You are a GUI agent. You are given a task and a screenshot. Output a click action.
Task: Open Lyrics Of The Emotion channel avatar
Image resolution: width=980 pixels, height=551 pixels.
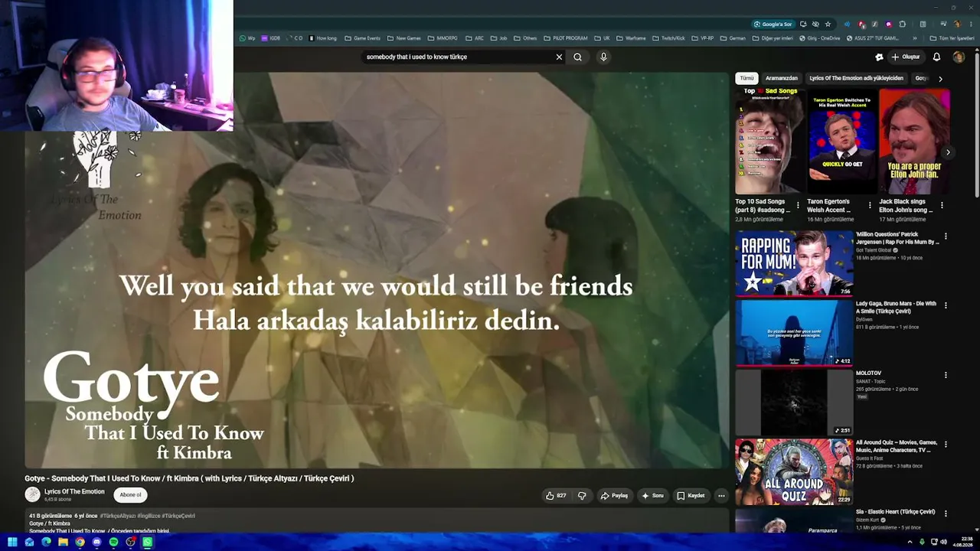tap(32, 494)
